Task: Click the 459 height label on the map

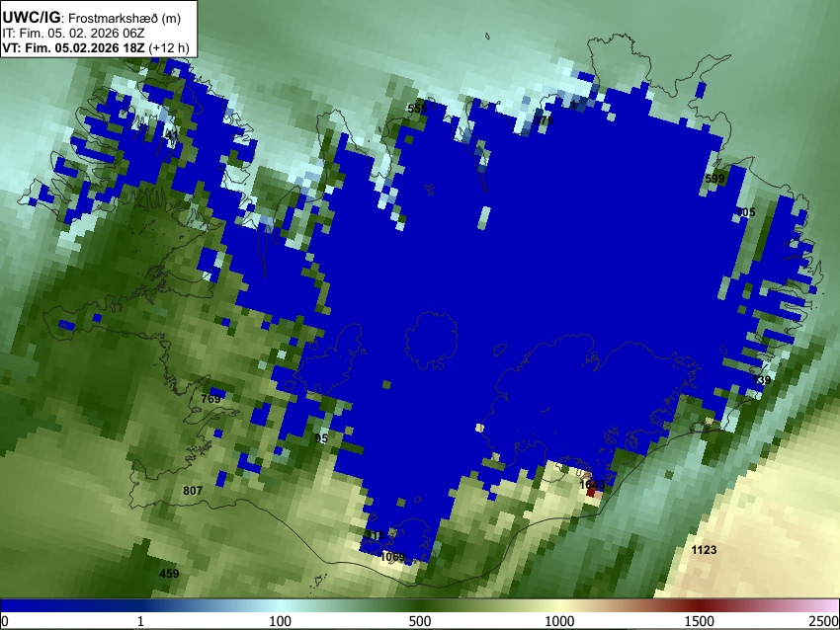Action: 169,574
